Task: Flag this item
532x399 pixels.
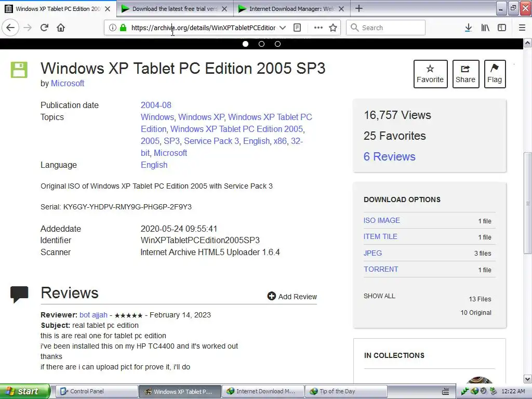Action: pyautogui.click(x=495, y=74)
